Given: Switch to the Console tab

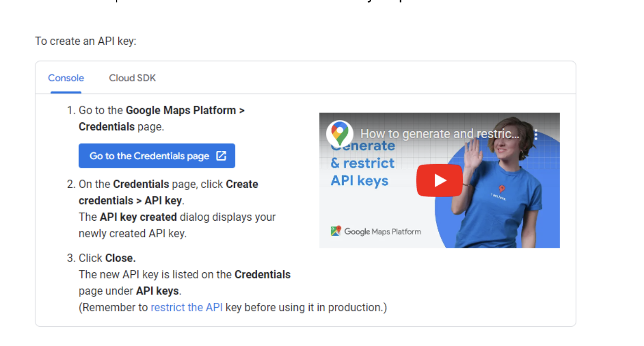Looking at the screenshot, I should tap(66, 78).
